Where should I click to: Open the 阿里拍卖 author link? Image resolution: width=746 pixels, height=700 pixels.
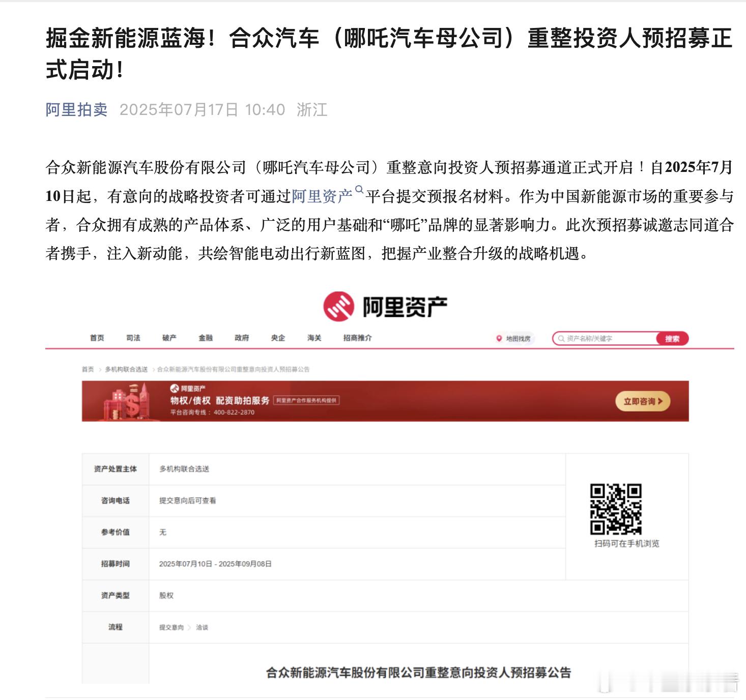pos(76,109)
